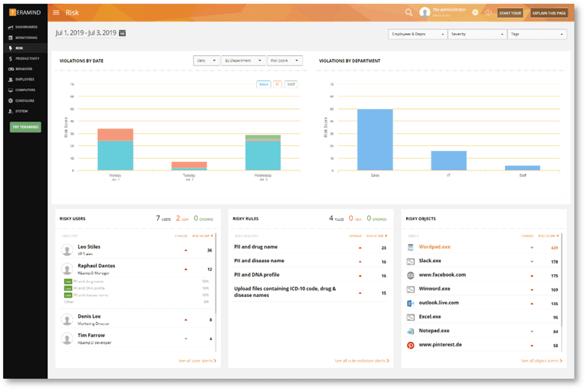Click the Pinterest icon in Risky Objects
The image size is (588, 390).
[x=410, y=346]
